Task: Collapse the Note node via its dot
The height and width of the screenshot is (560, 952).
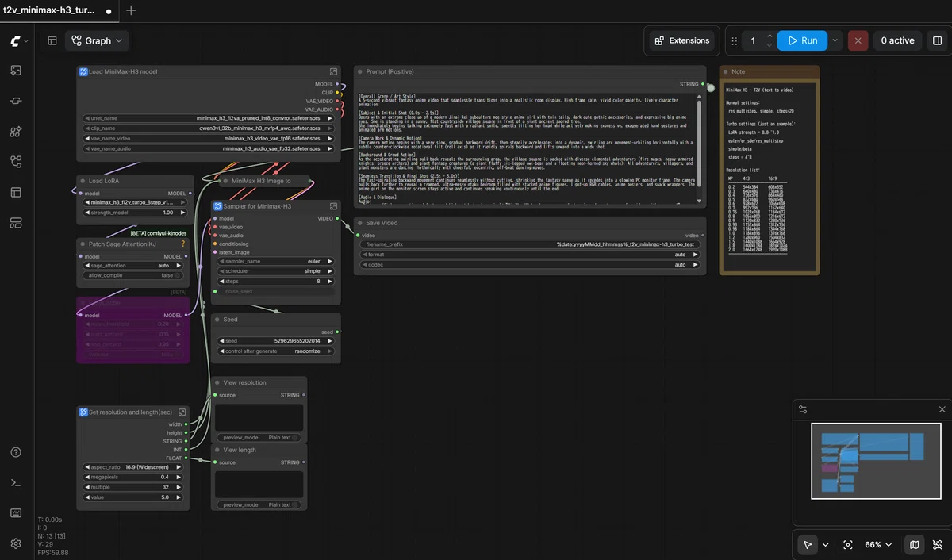Action: tap(725, 71)
